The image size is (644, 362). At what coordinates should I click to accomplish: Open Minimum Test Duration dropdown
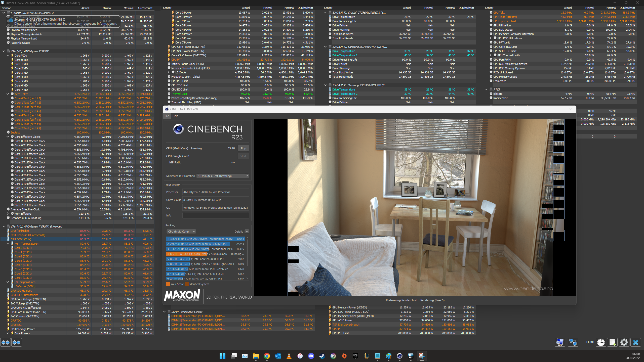(222, 176)
